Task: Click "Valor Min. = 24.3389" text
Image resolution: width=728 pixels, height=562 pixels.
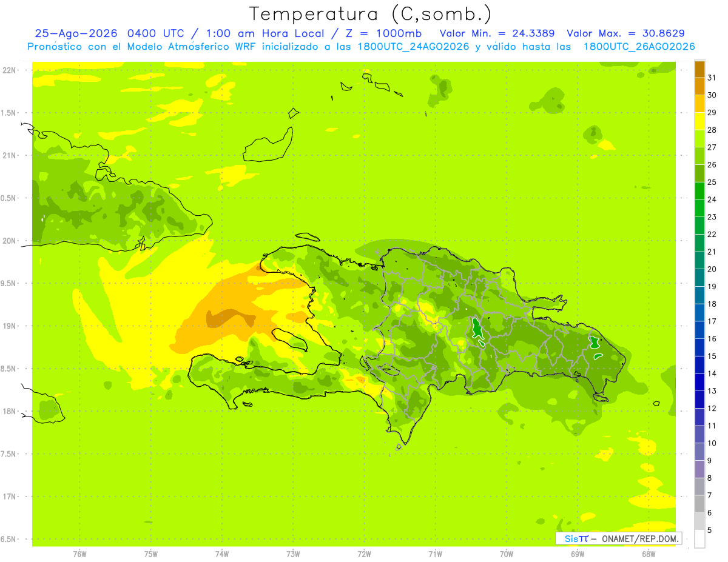Action: (x=499, y=33)
